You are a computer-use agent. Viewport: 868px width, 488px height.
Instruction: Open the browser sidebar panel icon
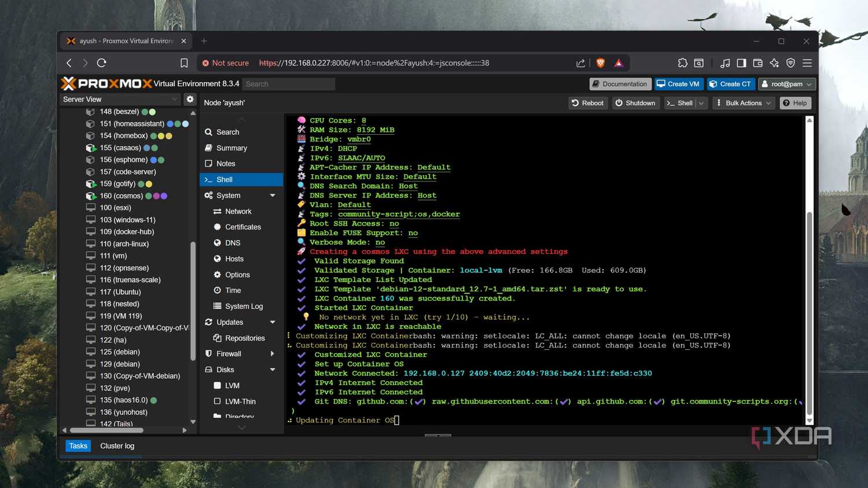tap(741, 63)
